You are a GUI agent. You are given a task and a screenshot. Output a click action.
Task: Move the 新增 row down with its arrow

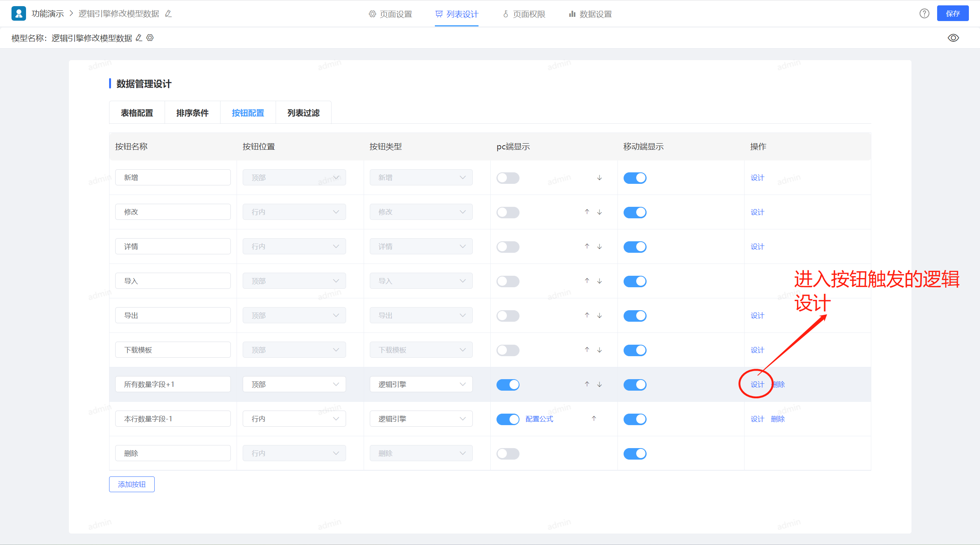click(x=599, y=178)
